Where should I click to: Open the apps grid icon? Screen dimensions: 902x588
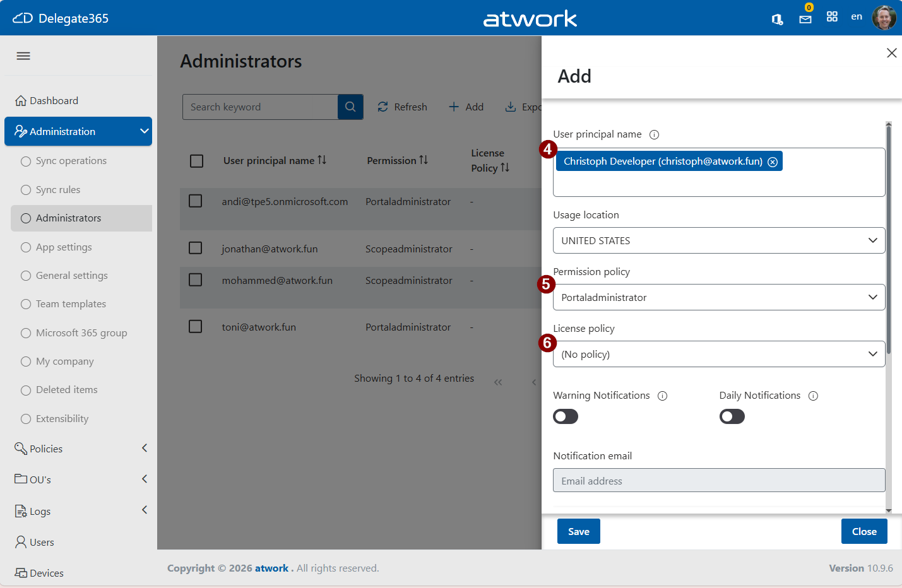point(832,17)
